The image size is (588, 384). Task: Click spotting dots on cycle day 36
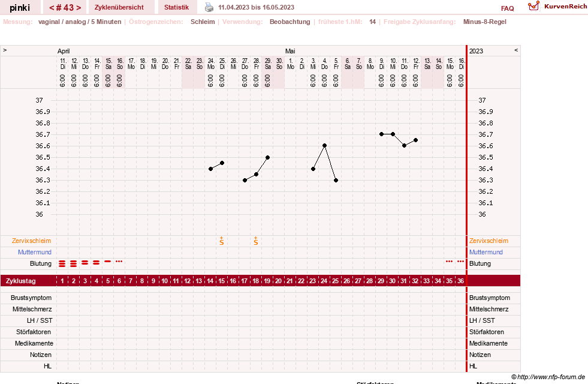pyautogui.click(x=460, y=261)
